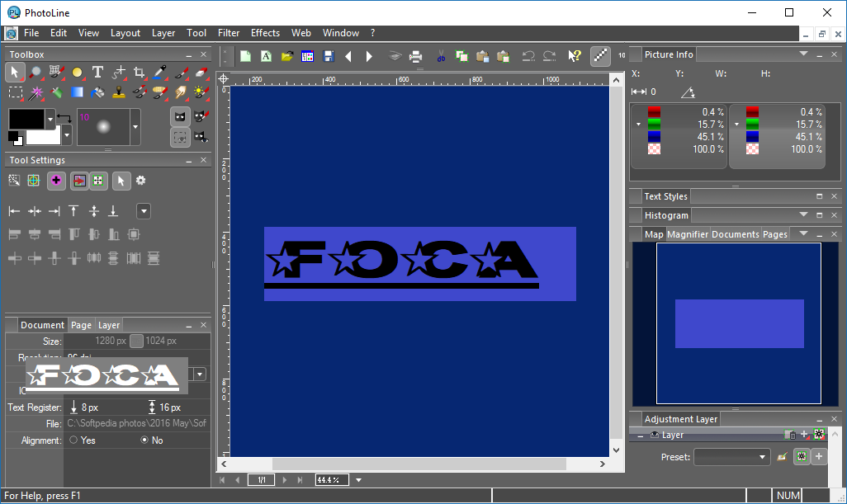Open the Effects menu
The image size is (847, 504).
coord(265,33)
